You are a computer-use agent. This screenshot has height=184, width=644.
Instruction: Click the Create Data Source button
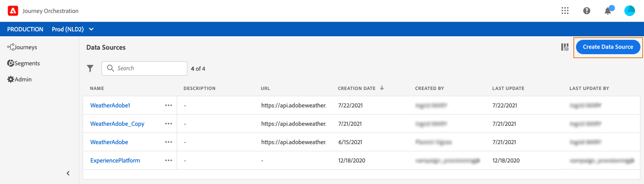tap(608, 47)
